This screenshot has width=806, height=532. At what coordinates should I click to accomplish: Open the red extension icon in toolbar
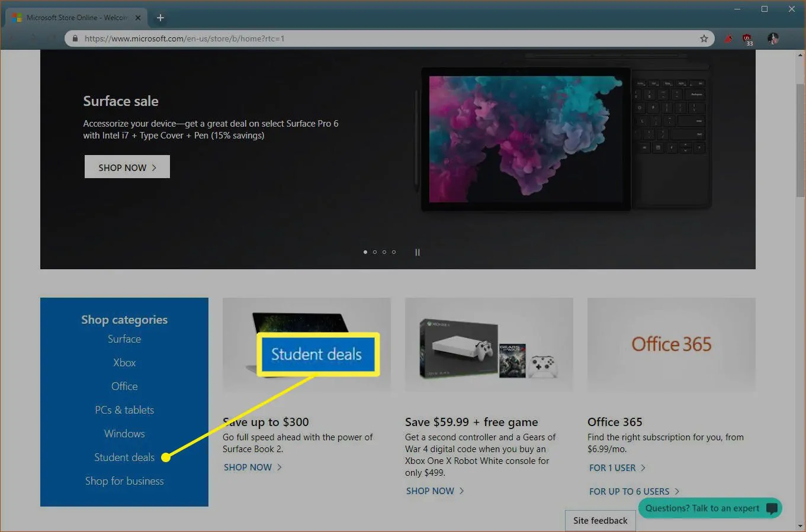[728, 38]
